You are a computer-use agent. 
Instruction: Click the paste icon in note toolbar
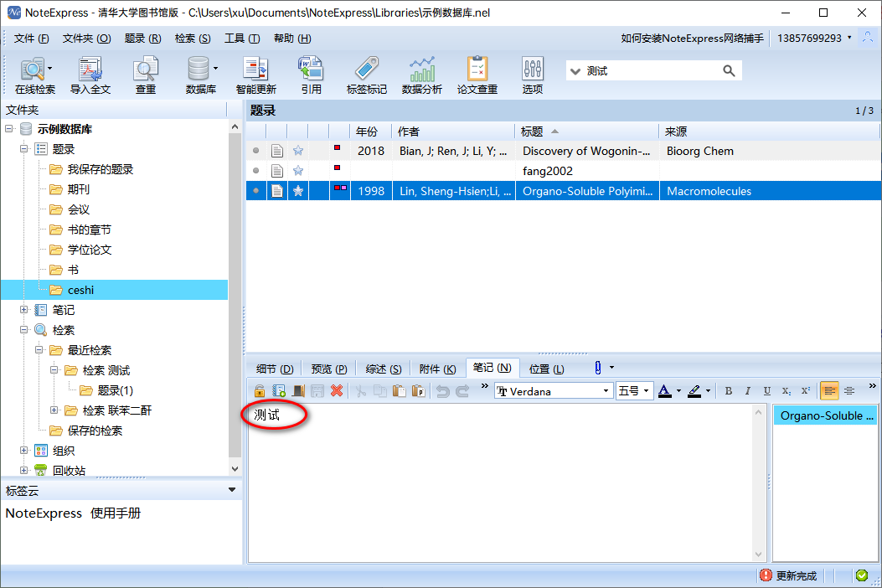pos(399,390)
